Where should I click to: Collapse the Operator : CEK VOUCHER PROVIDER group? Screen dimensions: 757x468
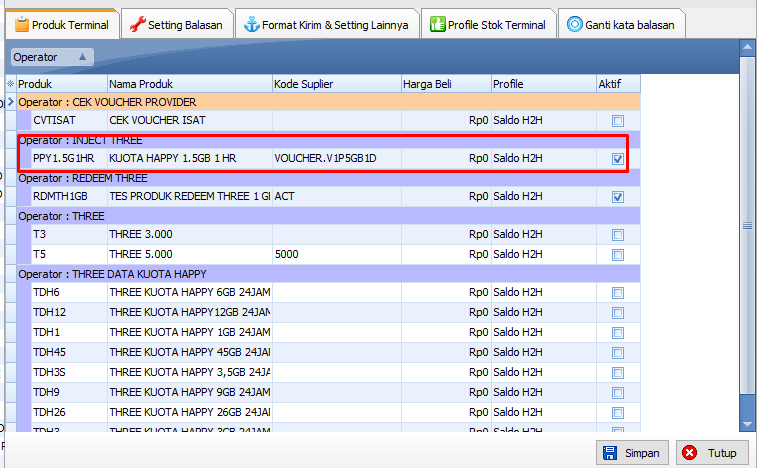328,102
